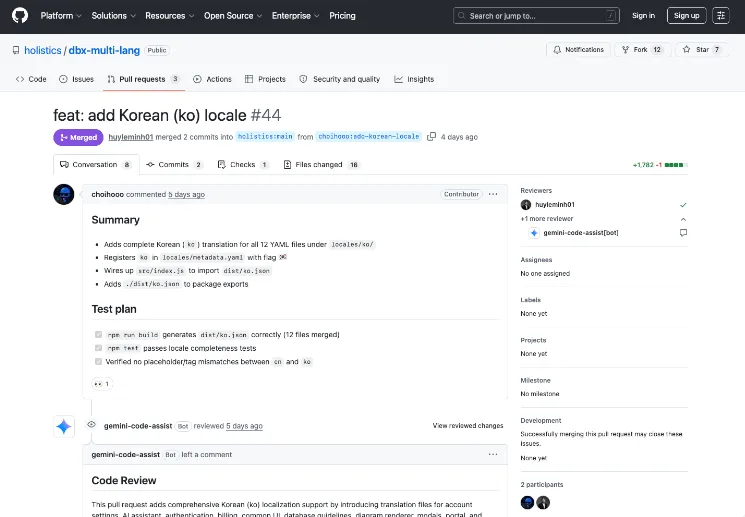Click the approved checkmark next to huyleminh01
Viewport: 745px width, 517px height.
683,205
